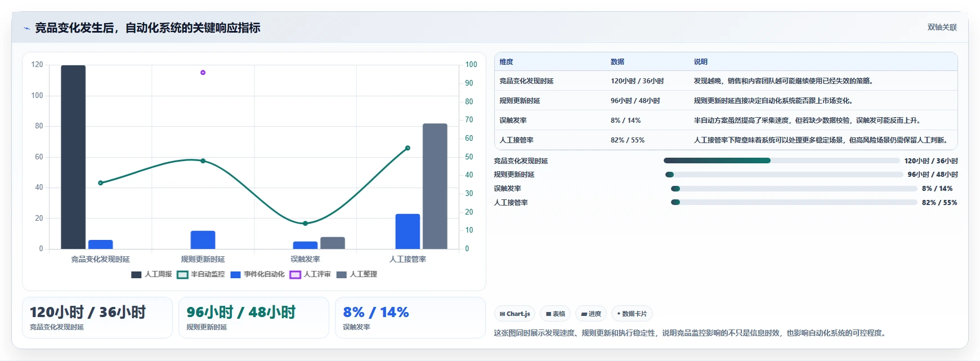The height and width of the screenshot is (361, 980).
Task: Click the green line point above 竞品变化发现时延
Action: click(101, 183)
